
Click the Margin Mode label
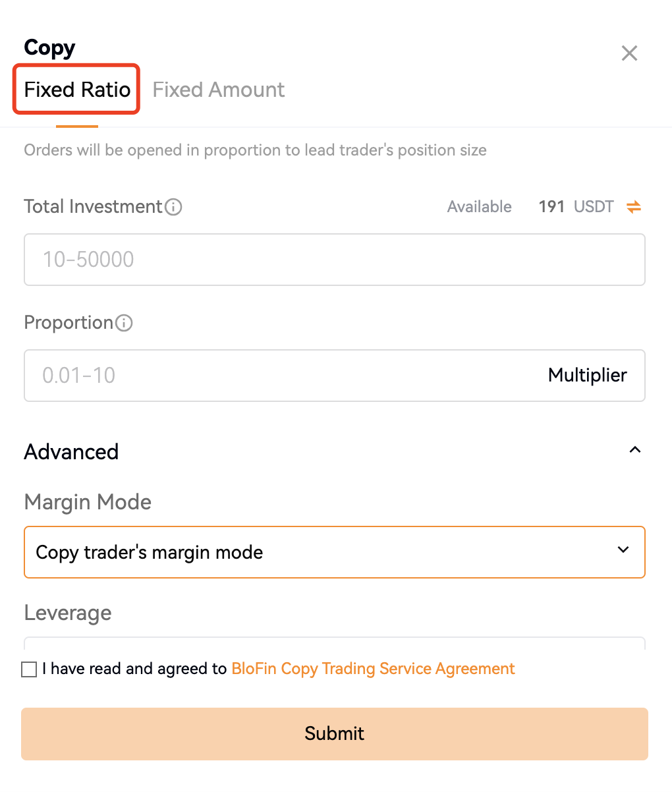(x=88, y=502)
